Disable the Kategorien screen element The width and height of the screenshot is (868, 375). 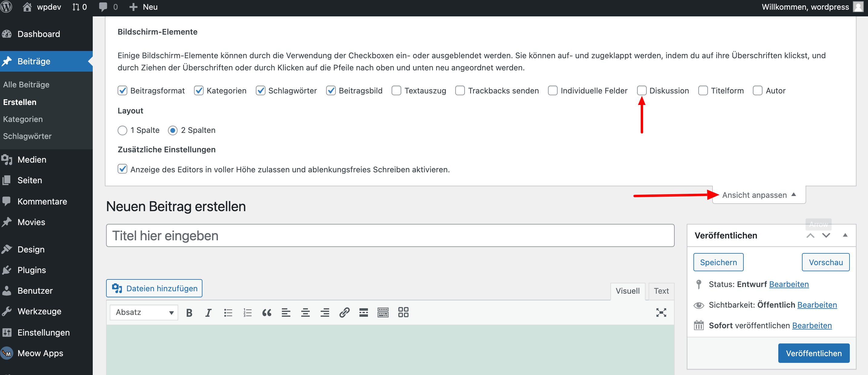[199, 90]
